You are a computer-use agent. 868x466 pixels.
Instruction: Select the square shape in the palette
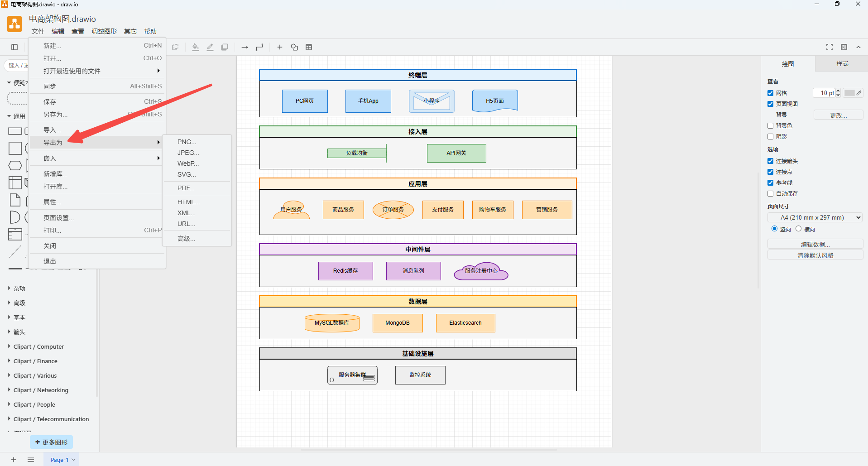15,149
